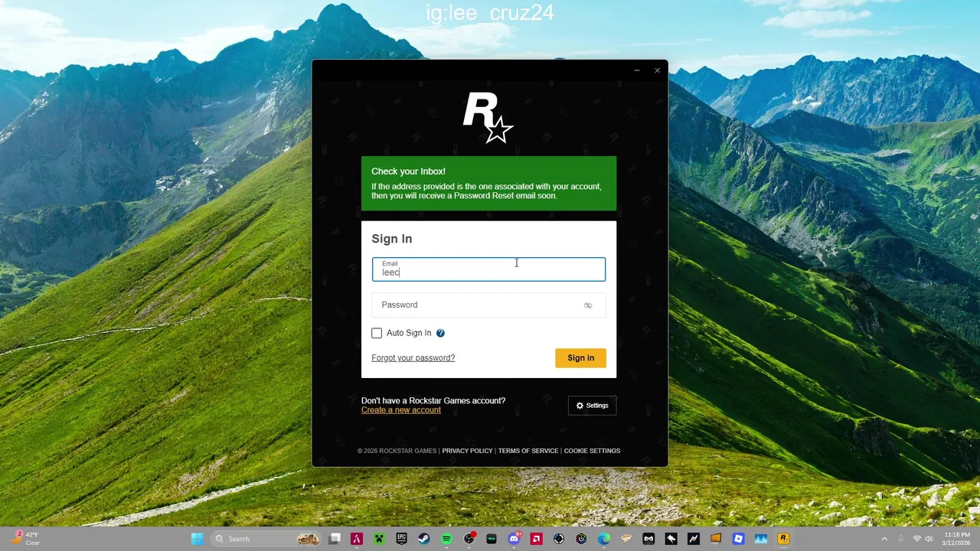
Task: Open Microsoft Edge from the taskbar
Action: [604, 539]
